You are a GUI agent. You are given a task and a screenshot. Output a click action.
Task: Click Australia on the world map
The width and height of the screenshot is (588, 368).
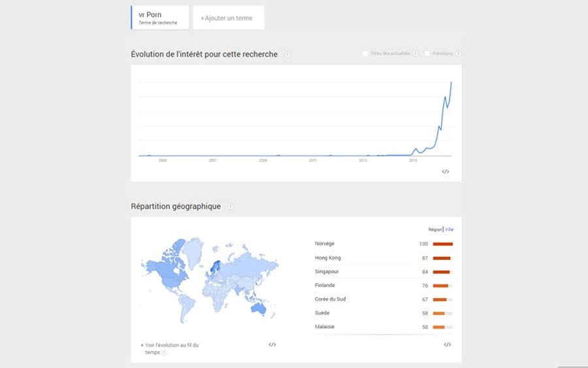pyautogui.click(x=258, y=309)
